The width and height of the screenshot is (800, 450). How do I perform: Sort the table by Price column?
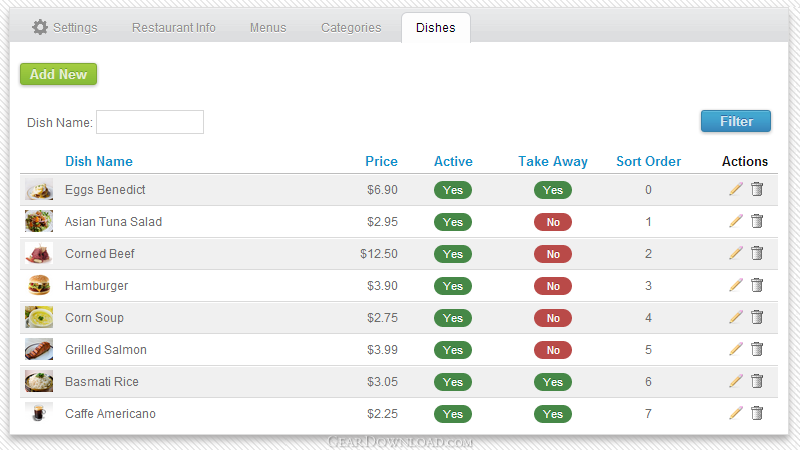(381, 161)
